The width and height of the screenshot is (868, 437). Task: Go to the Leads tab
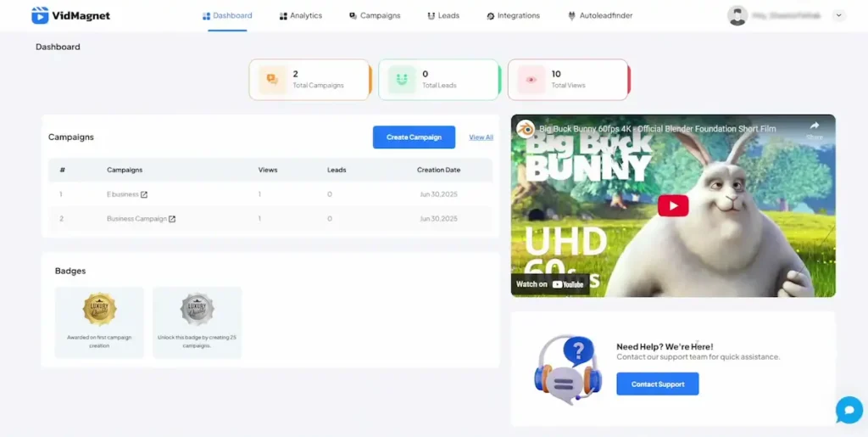[x=443, y=15]
